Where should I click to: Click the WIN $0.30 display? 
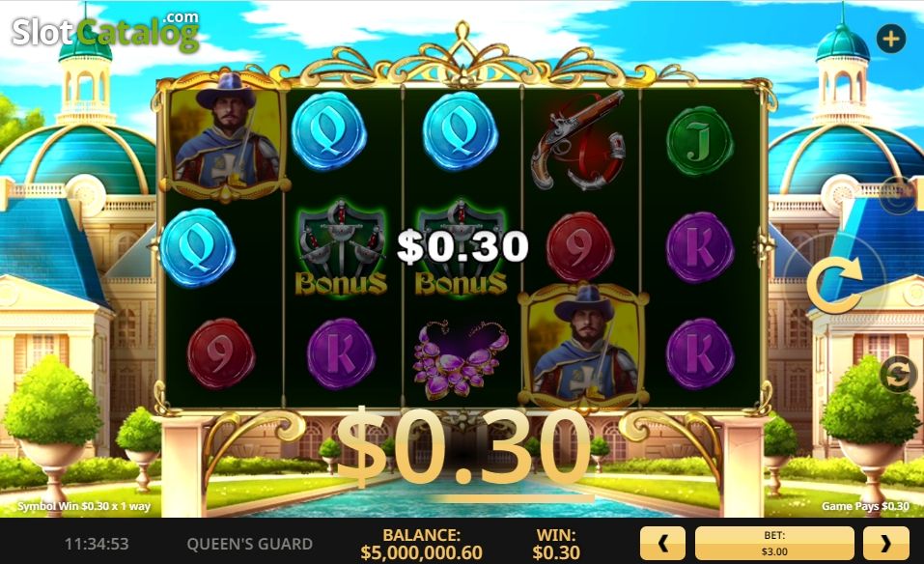click(556, 544)
